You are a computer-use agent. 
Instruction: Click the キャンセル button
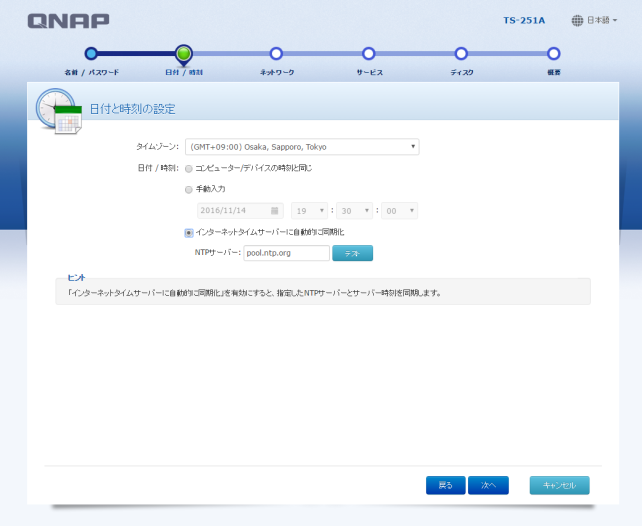coord(560,485)
